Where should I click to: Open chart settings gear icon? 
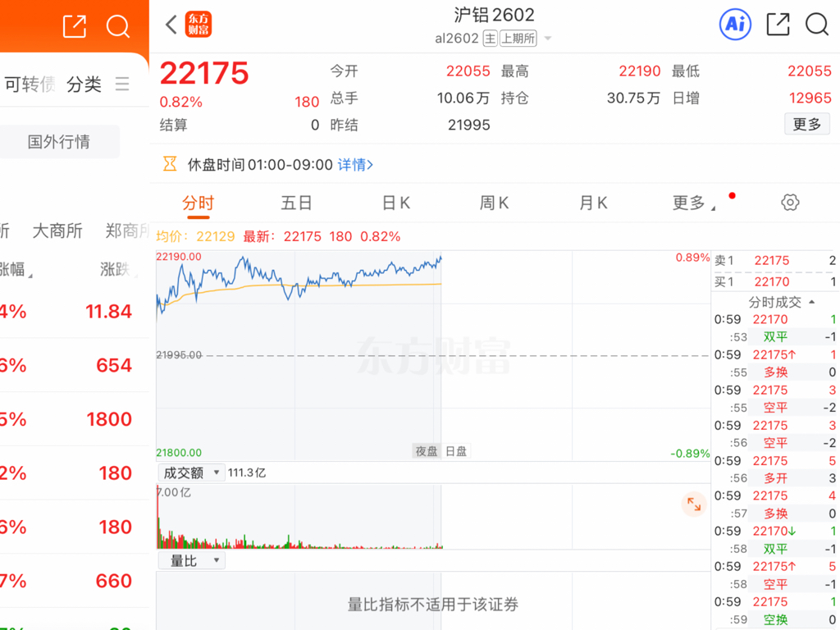(x=790, y=203)
